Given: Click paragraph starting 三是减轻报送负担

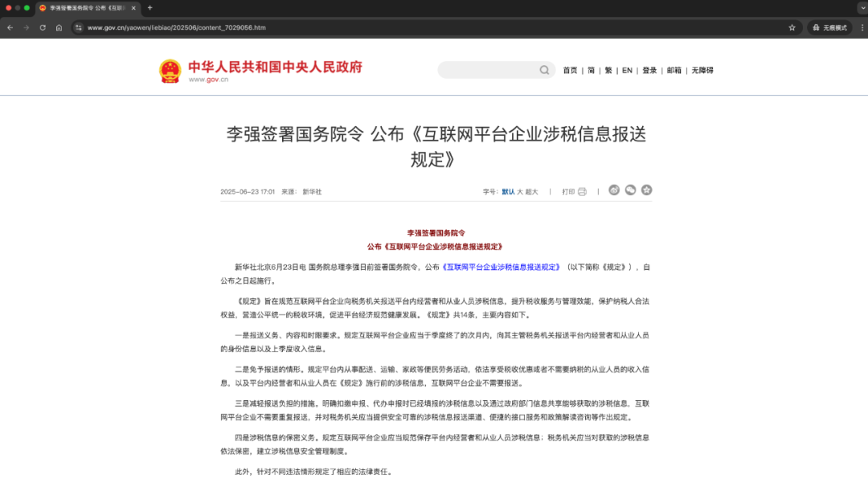Looking at the screenshot, I should point(435,411).
